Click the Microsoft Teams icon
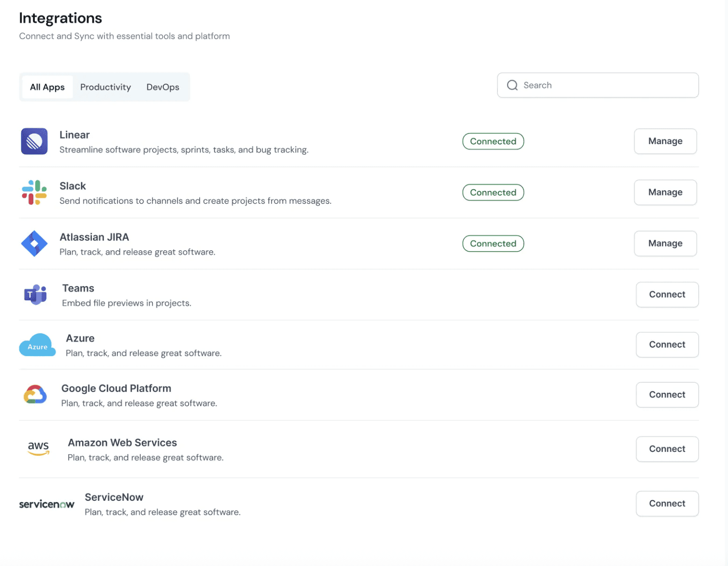The height and width of the screenshot is (566, 728). click(36, 295)
